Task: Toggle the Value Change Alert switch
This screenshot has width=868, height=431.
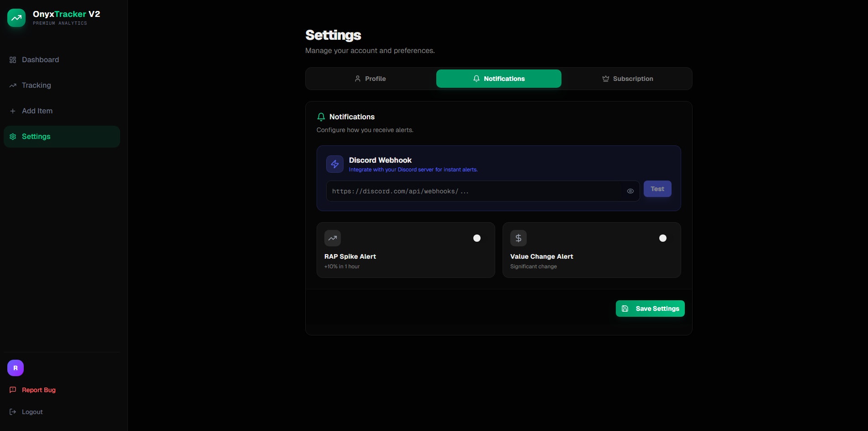Action: (x=662, y=238)
